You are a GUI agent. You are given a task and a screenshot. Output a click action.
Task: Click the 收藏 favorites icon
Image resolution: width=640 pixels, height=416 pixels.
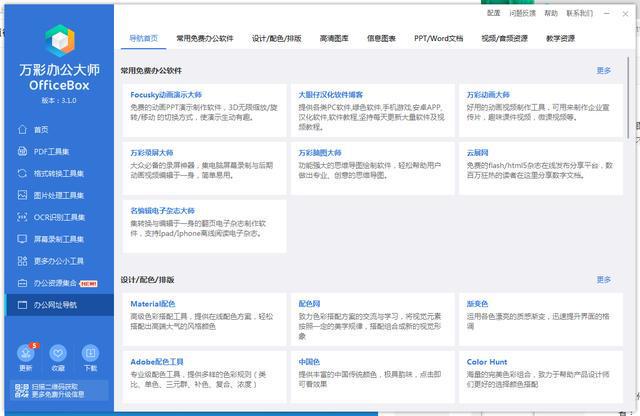pos(58,356)
